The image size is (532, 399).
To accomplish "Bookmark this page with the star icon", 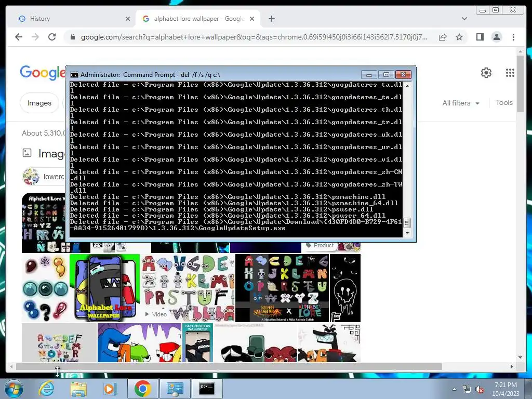I will (459, 37).
